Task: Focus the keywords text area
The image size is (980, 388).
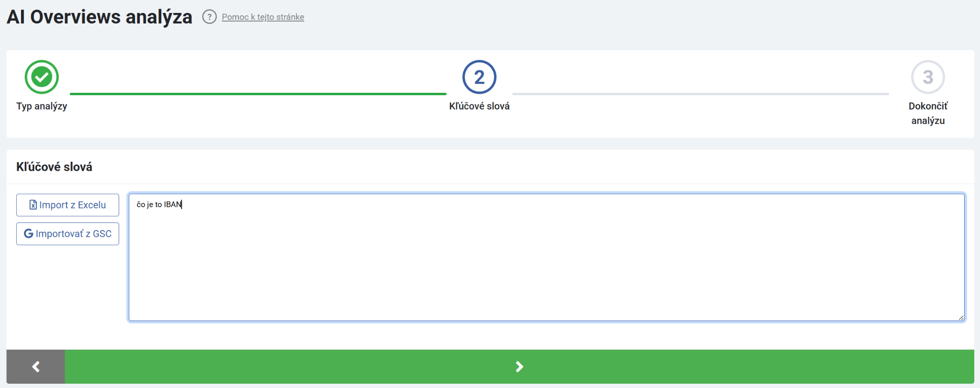Action: pos(546,258)
